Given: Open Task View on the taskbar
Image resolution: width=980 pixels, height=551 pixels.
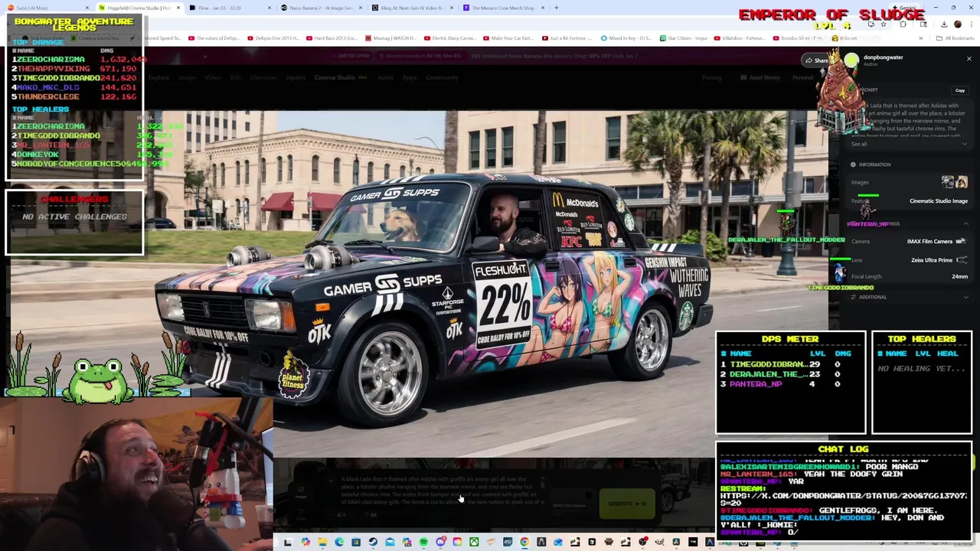Looking at the screenshot, I should [x=288, y=543].
